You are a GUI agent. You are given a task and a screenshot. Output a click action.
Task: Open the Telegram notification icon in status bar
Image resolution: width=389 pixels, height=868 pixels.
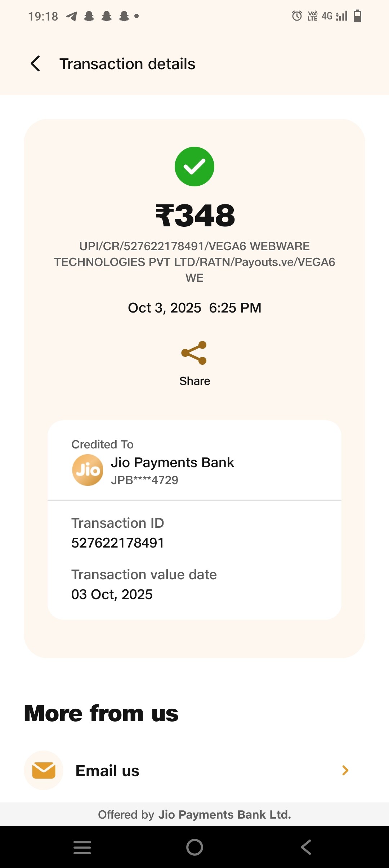71,16
